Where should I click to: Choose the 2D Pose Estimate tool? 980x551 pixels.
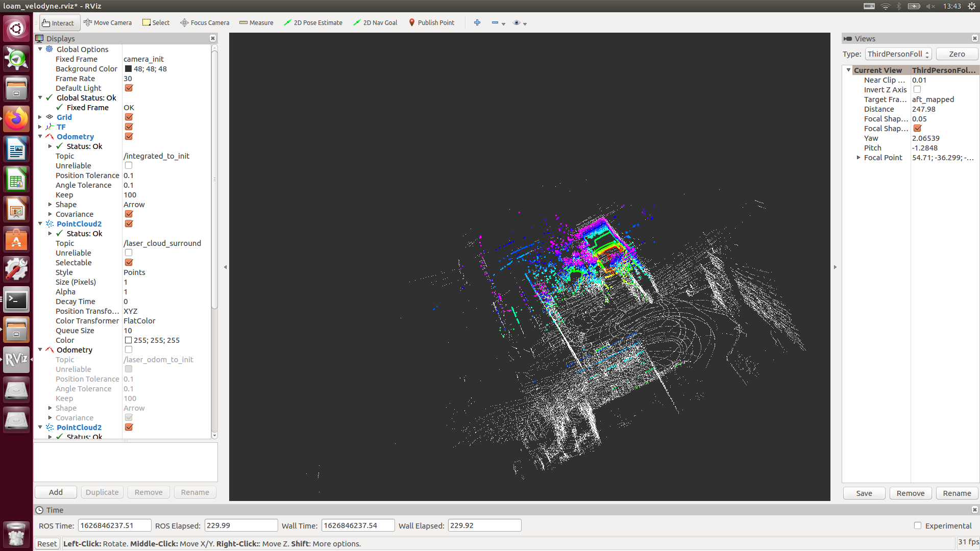click(313, 22)
